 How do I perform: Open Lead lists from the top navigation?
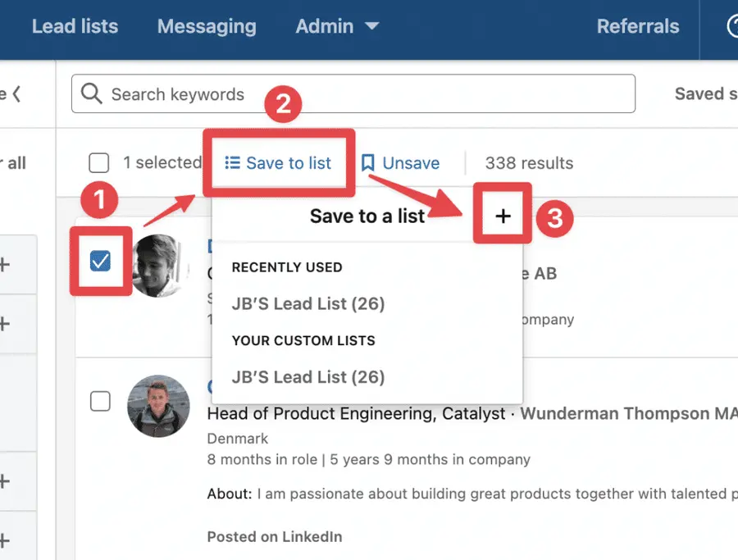click(x=75, y=25)
